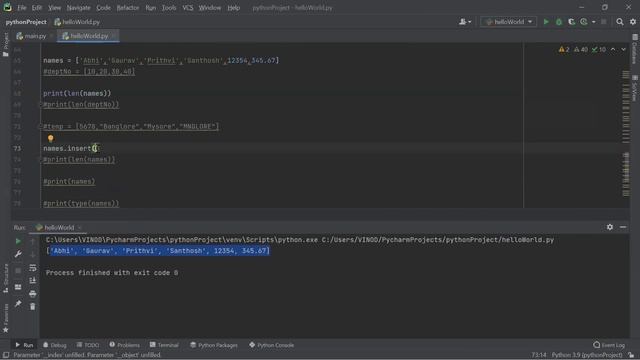Click pythonProject breadcrumb in navigation bar
Viewport: 640px width, 360px height.
click(26, 22)
